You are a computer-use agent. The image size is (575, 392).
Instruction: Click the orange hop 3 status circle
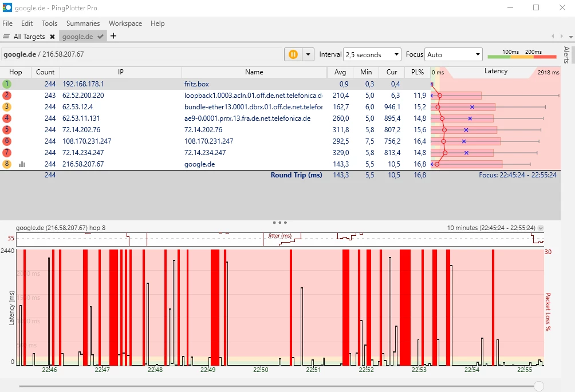click(x=7, y=107)
